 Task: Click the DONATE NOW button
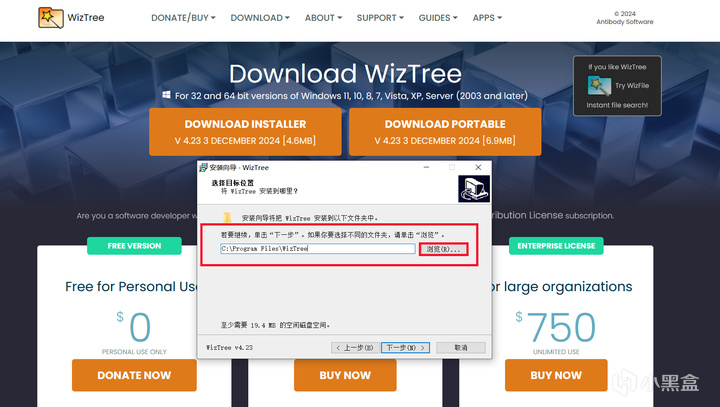pyautogui.click(x=134, y=375)
